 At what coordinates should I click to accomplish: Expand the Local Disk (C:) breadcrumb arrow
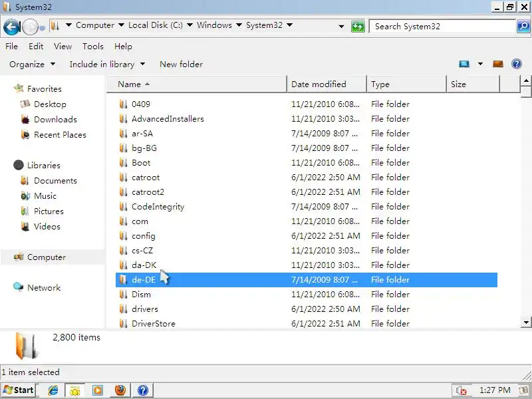point(190,25)
